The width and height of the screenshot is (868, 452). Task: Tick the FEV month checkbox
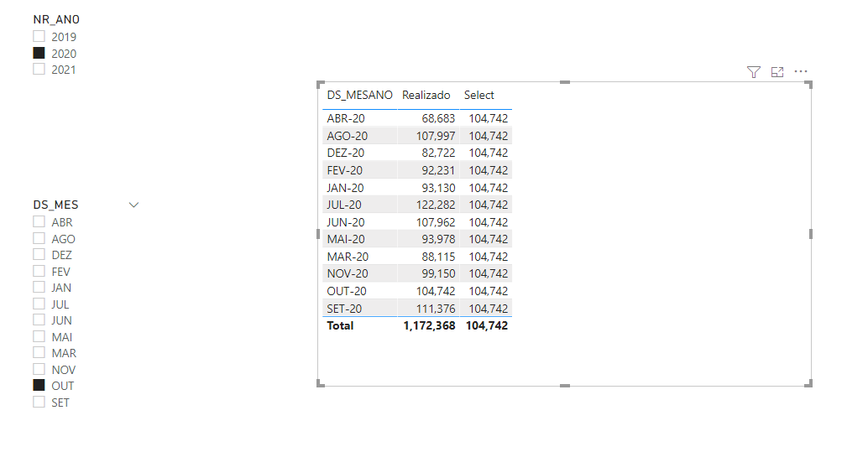click(x=39, y=271)
